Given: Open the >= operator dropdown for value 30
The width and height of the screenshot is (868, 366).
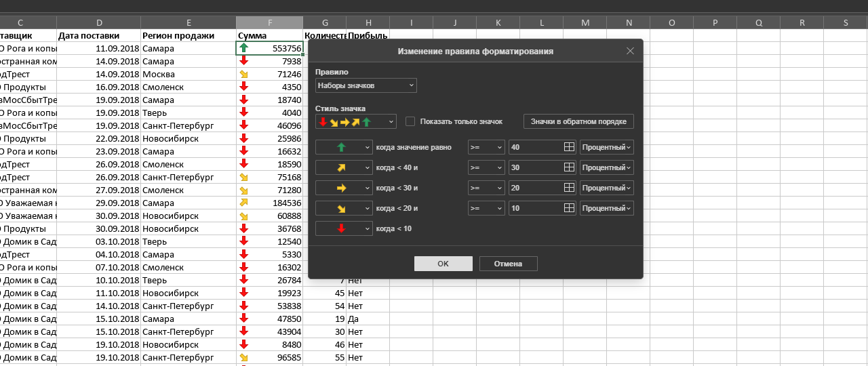Looking at the screenshot, I should coord(486,167).
